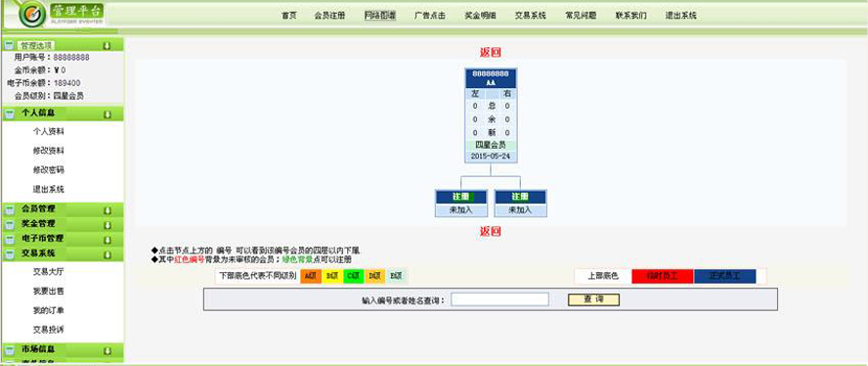
Task: Click the 电子币余额 value 189400
Action: 67,83
